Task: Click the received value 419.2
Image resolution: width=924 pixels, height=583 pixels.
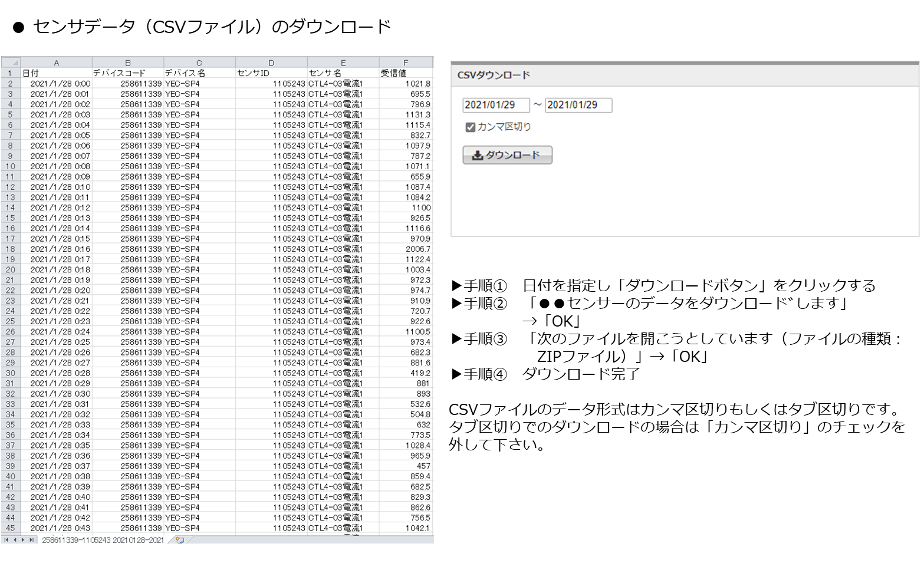Action: [406, 373]
